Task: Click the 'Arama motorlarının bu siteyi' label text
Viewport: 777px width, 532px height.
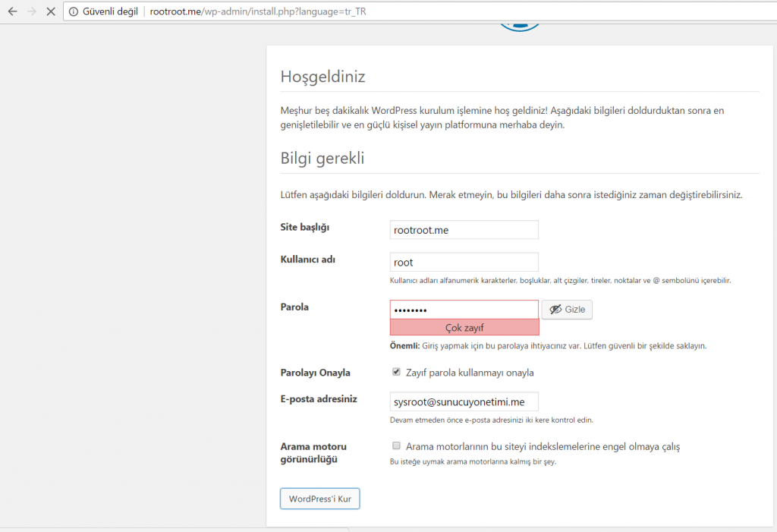Action: coord(543,447)
